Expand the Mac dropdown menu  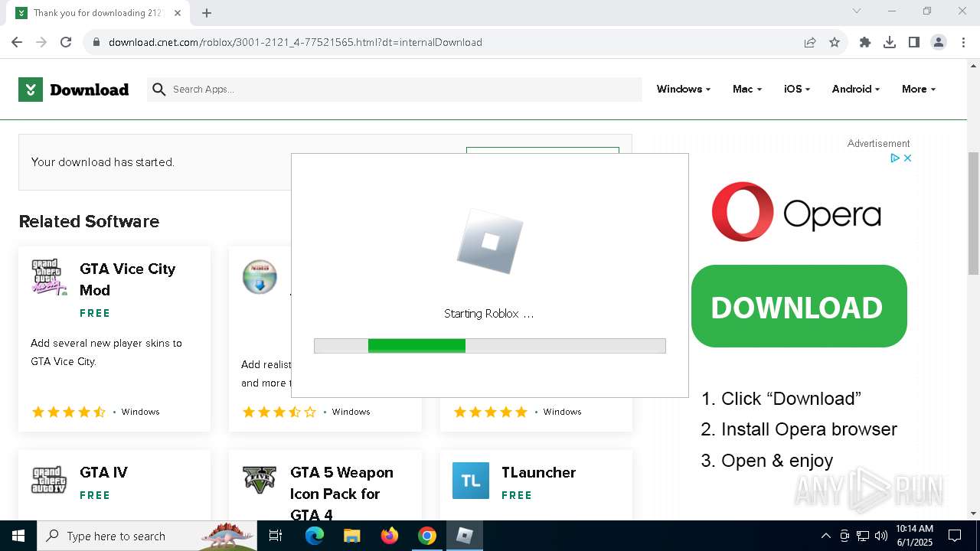[x=746, y=90]
